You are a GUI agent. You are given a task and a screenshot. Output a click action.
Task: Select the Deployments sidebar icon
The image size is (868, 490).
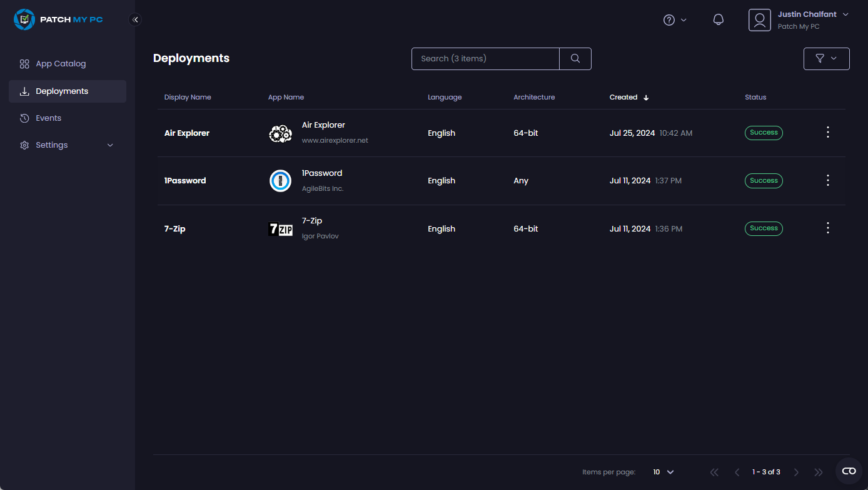pyautogui.click(x=24, y=91)
